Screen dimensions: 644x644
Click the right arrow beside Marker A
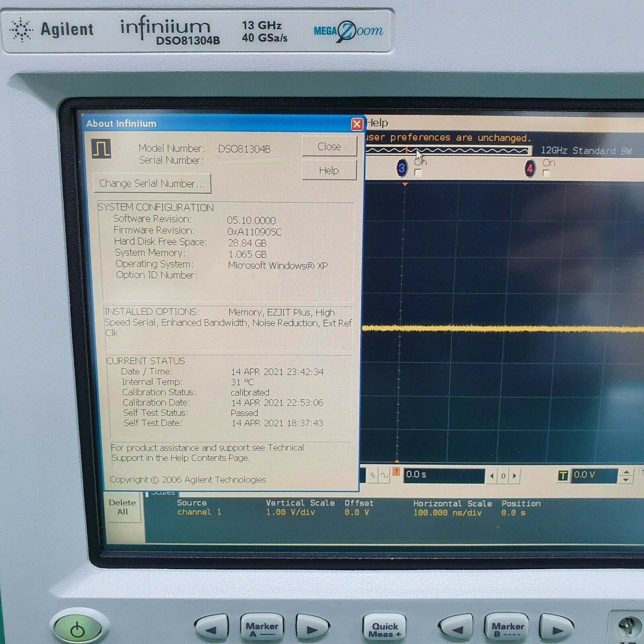click(312, 629)
